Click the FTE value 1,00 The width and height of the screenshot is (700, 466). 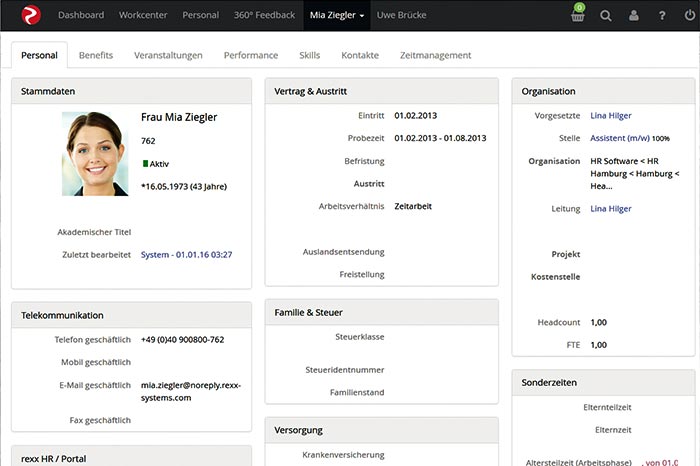pyautogui.click(x=599, y=345)
